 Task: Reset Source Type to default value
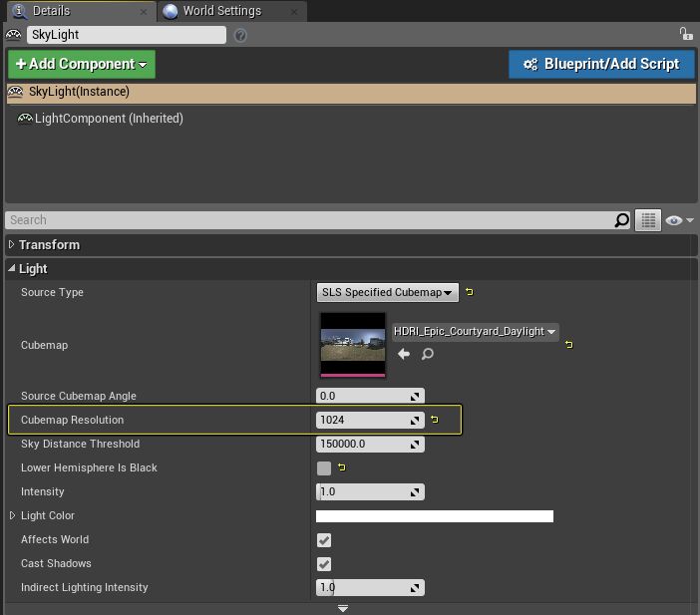pos(470,292)
